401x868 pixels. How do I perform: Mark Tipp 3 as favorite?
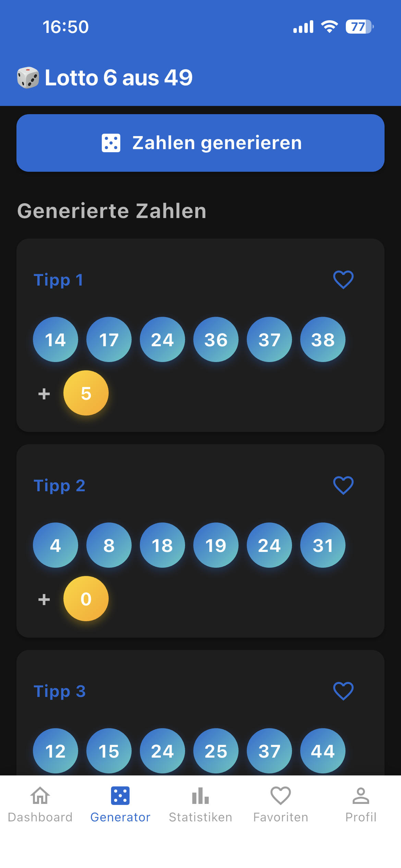point(343,691)
